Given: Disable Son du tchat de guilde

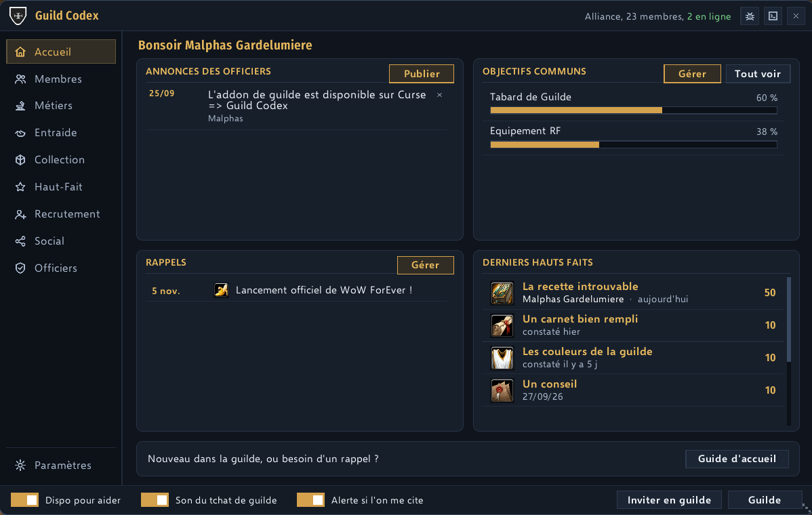Looking at the screenshot, I should [155, 500].
